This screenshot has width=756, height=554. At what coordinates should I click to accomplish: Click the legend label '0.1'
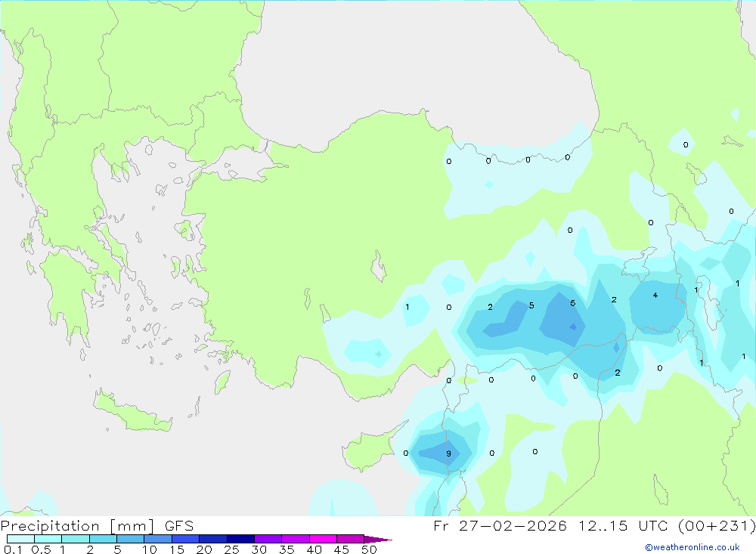tap(13, 549)
